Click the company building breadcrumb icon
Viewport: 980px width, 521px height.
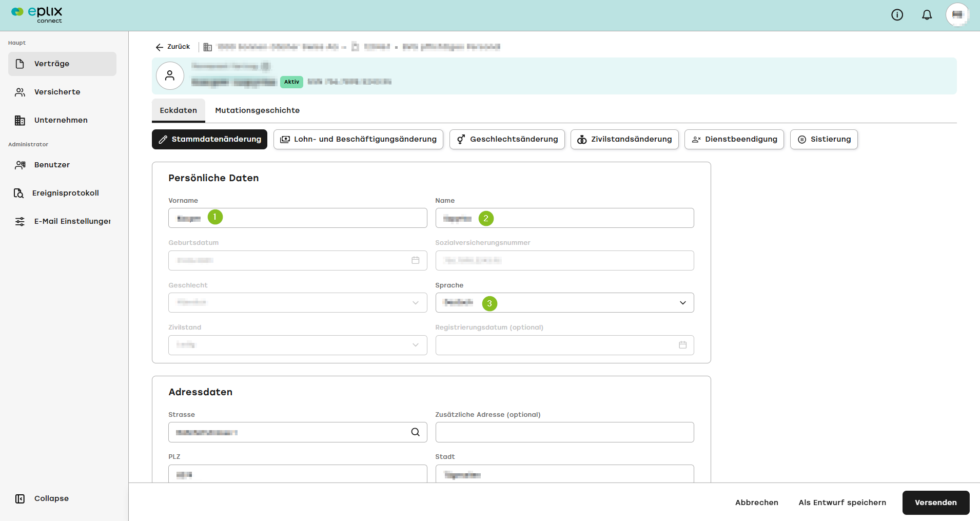(x=208, y=47)
